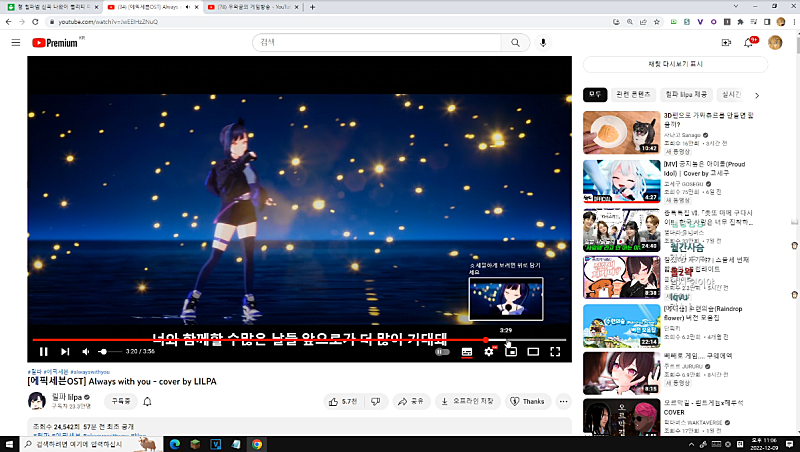Screen dimensions: 800x452
Task: Dislike the video
Action: point(376,401)
